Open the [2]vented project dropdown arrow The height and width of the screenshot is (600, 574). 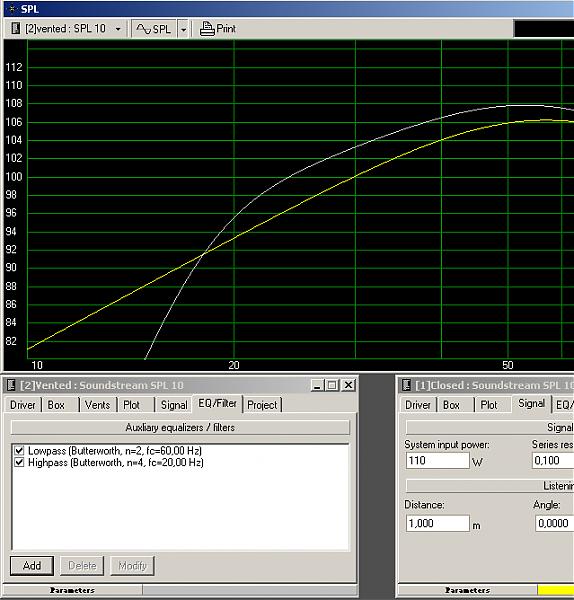[x=118, y=29]
